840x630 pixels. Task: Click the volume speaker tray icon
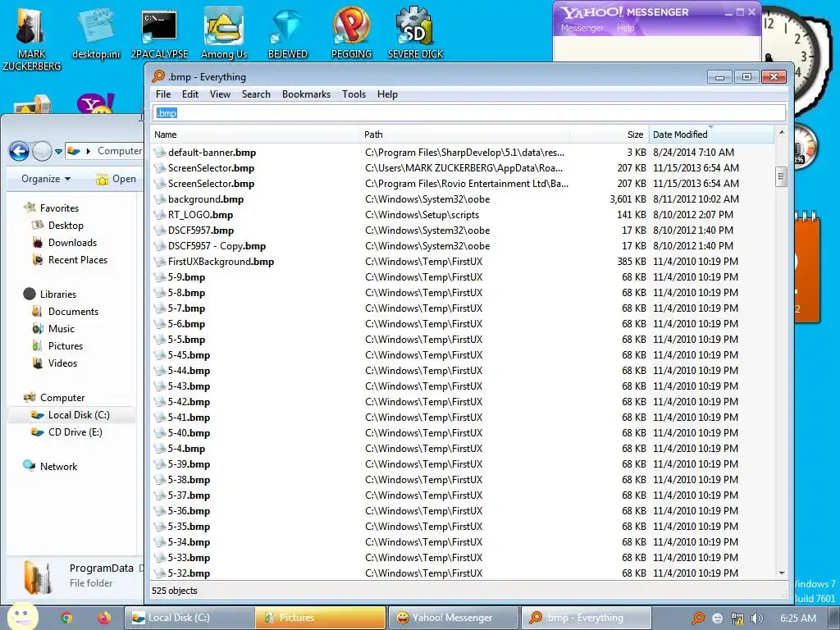pos(756,619)
